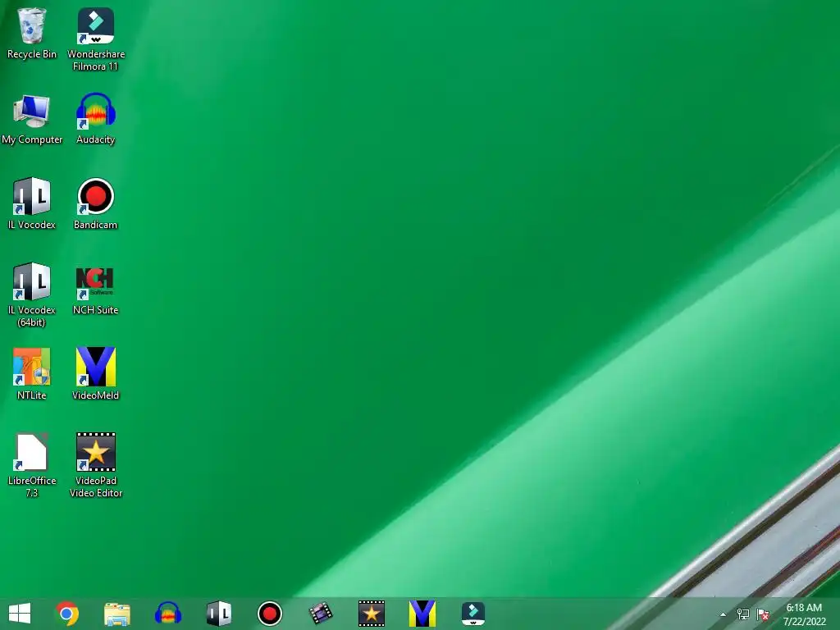840x630 pixels.
Task: Launch Filmora from the taskbar
Action: [473, 614]
